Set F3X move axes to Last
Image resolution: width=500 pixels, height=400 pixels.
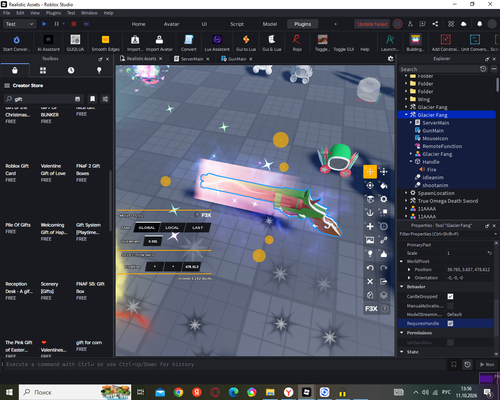[198, 228]
